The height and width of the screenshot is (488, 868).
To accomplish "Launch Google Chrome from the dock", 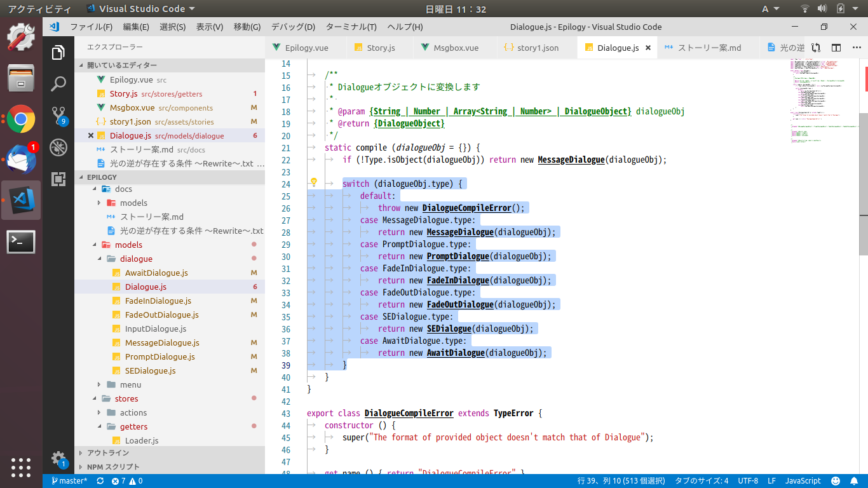I will coord(21,119).
